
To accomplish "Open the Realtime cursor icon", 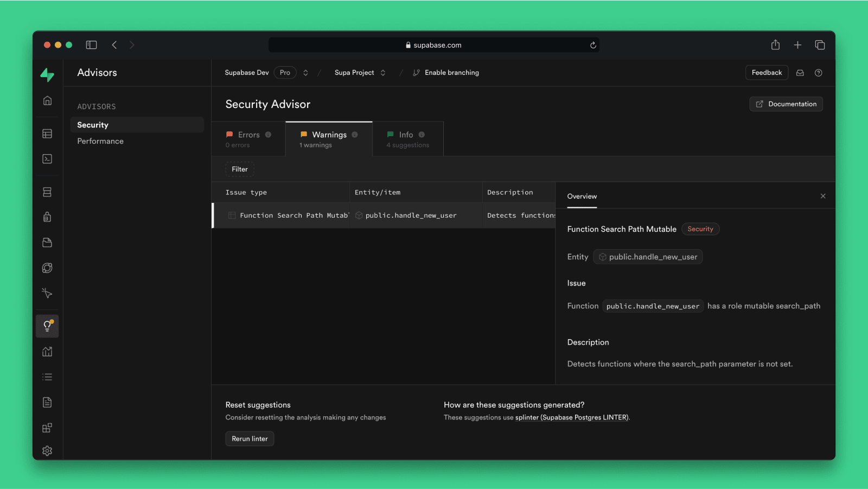I will pyautogui.click(x=47, y=293).
